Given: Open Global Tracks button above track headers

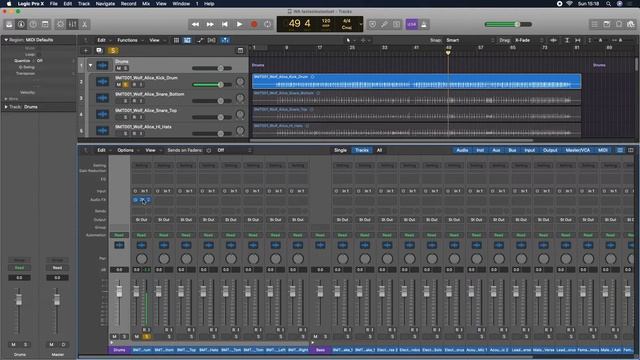Looking at the screenshot, I should (240, 51).
